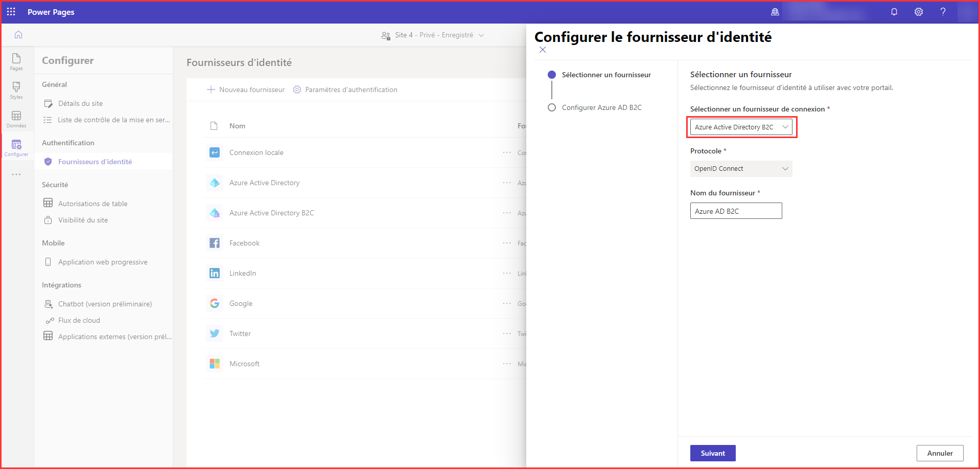980x469 pixels.
Task: Open more options for Azure Active Directory B2C row
Action: [x=507, y=213]
